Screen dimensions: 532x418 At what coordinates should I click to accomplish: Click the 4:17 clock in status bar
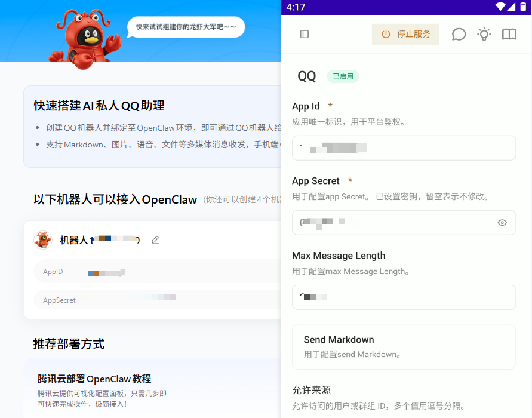pyautogui.click(x=296, y=7)
